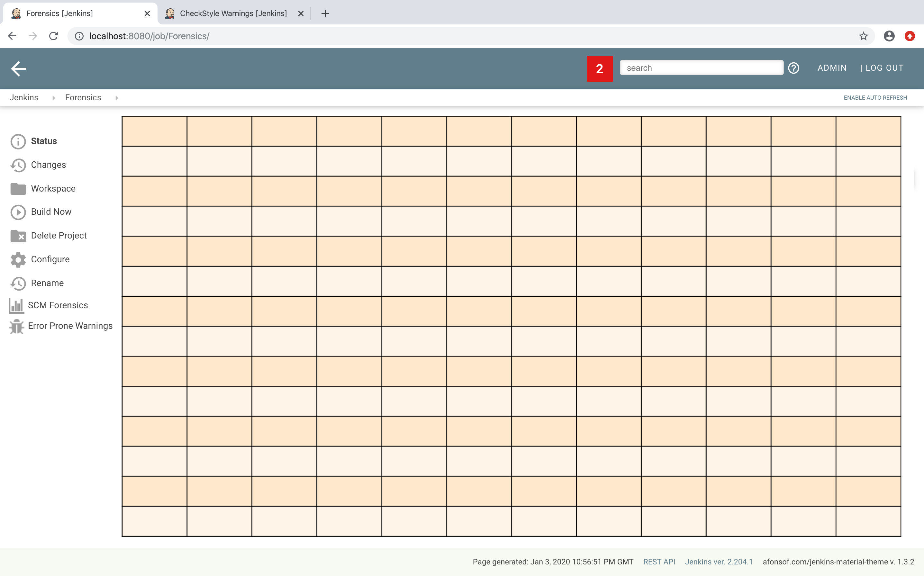Expand the Jenkins breadcrumb menu
The height and width of the screenshot is (576, 924).
click(x=54, y=97)
